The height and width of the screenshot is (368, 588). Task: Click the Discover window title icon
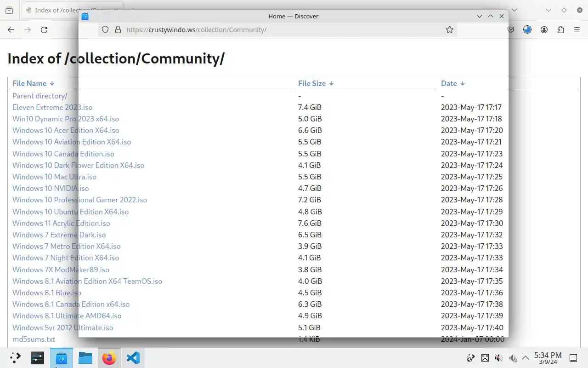click(85, 16)
